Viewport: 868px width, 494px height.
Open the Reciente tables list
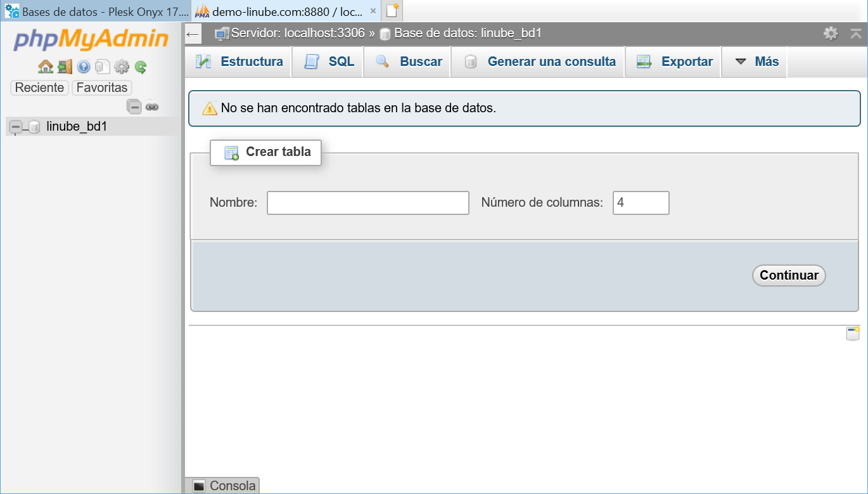39,88
